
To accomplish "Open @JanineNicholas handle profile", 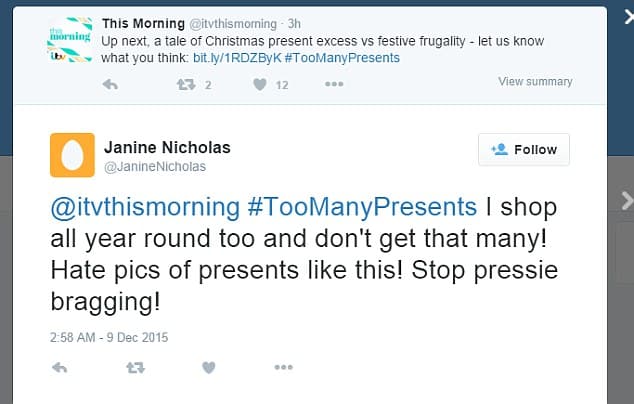I will coord(155,167).
